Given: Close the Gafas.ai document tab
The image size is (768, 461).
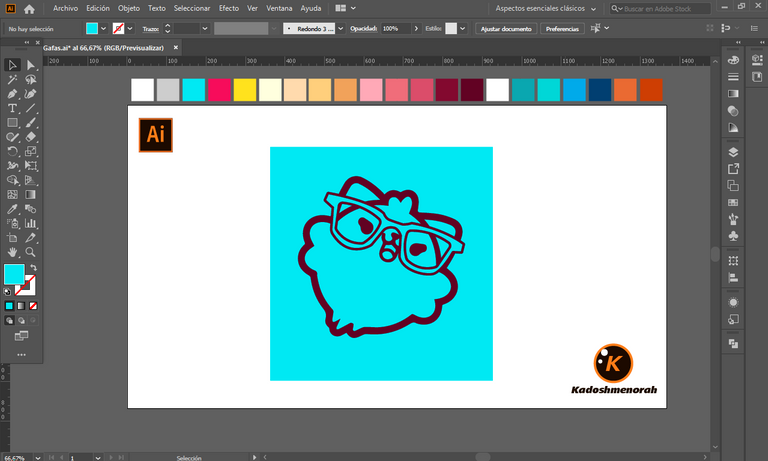Looking at the screenshot, I should click(176, 48).
